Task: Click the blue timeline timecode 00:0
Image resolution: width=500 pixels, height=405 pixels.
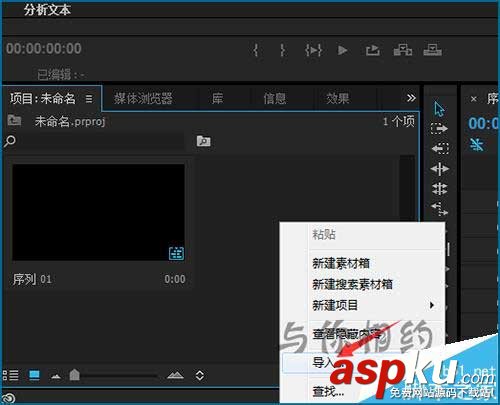Action: [484, 123]
